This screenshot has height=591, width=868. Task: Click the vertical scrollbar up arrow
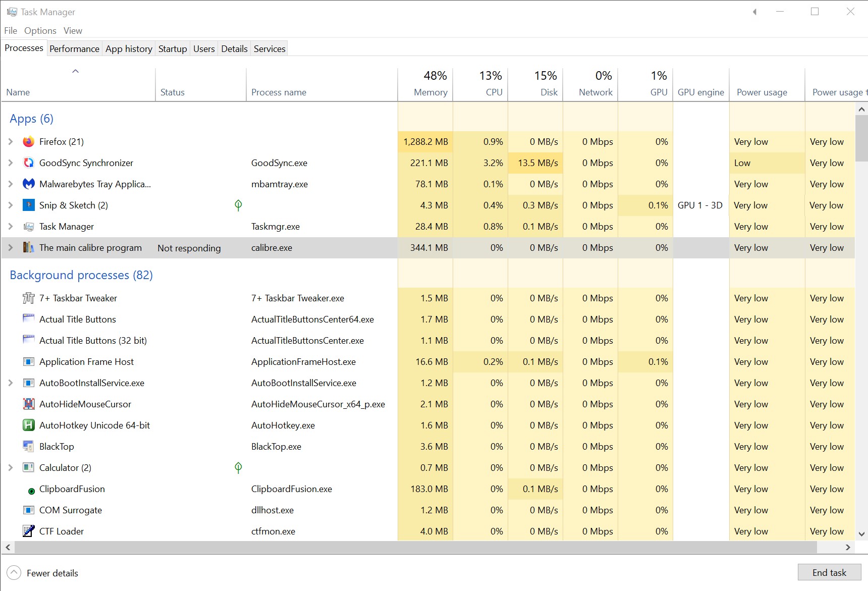(x=861, y=109)
